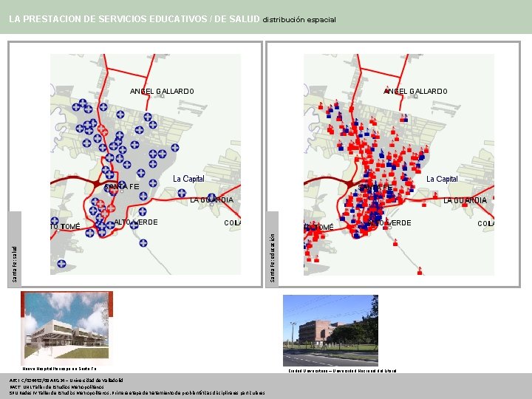Click the footer line mentioning 'Universidad de Valladolid'
The width and height of the screenshot is (532, 399).
point(66,381)
